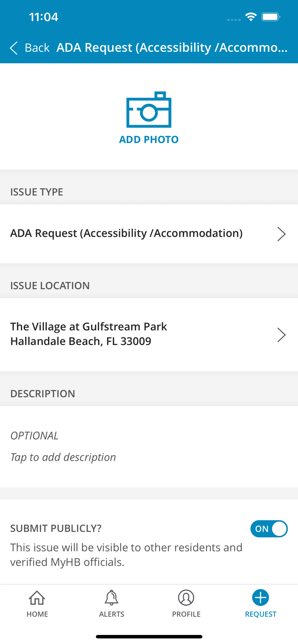Image resolution: width=298 pixels, height=644 pixels.
Task: Tap to add description field
Action: pos(149,446)
